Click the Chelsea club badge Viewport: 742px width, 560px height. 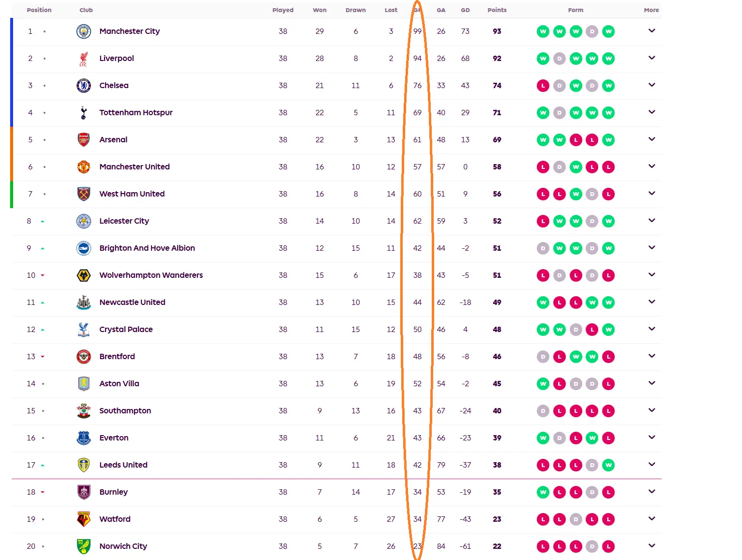pyautogui.click(x=84, y=86)
